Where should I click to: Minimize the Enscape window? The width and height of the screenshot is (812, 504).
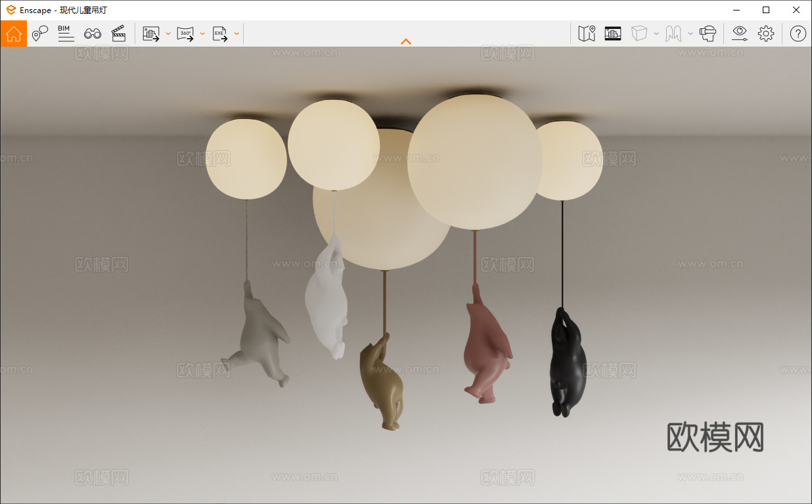[736, 10]
